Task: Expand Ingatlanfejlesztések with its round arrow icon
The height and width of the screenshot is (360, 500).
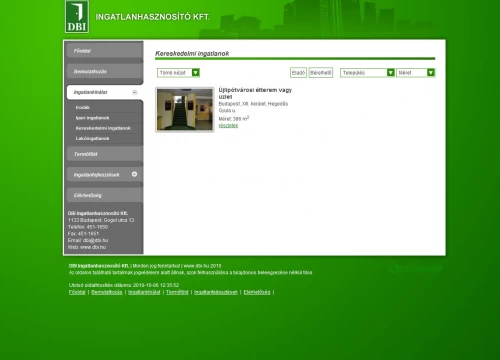Action: [134, 174]
